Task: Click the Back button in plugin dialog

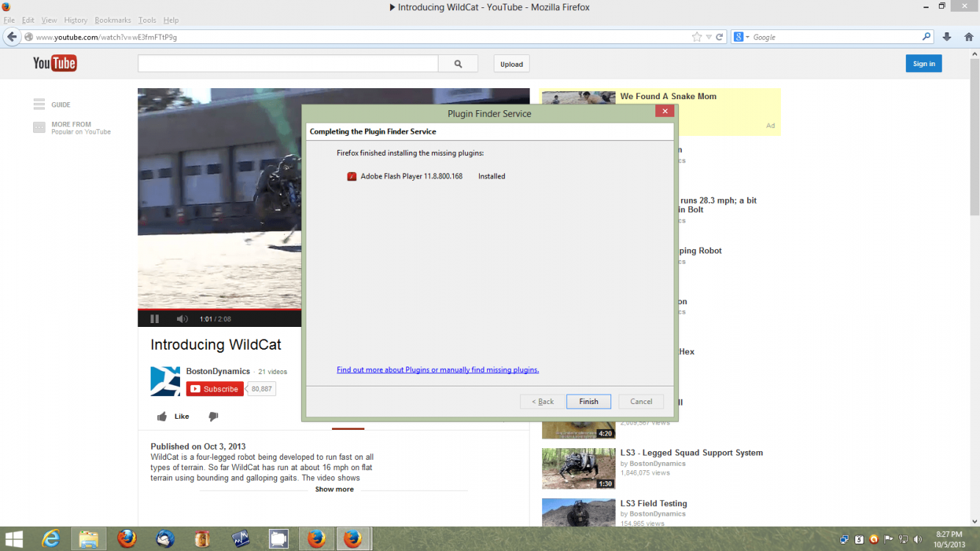Action: 543,401
